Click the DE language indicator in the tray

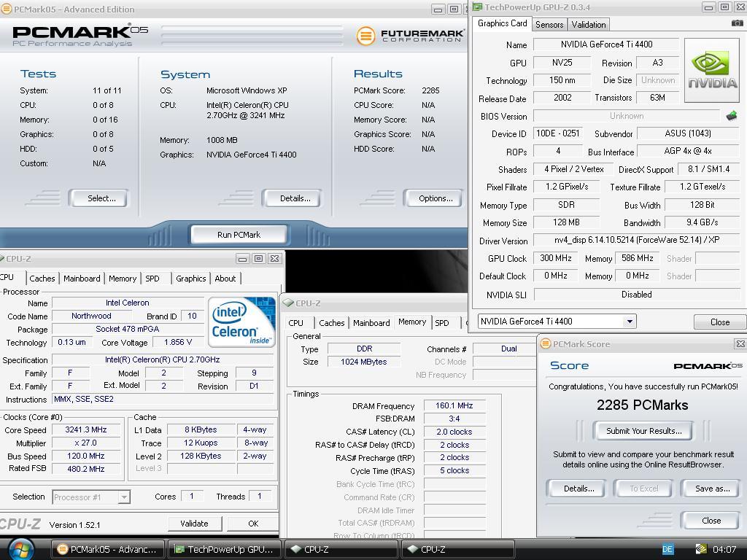pos(667,549)
